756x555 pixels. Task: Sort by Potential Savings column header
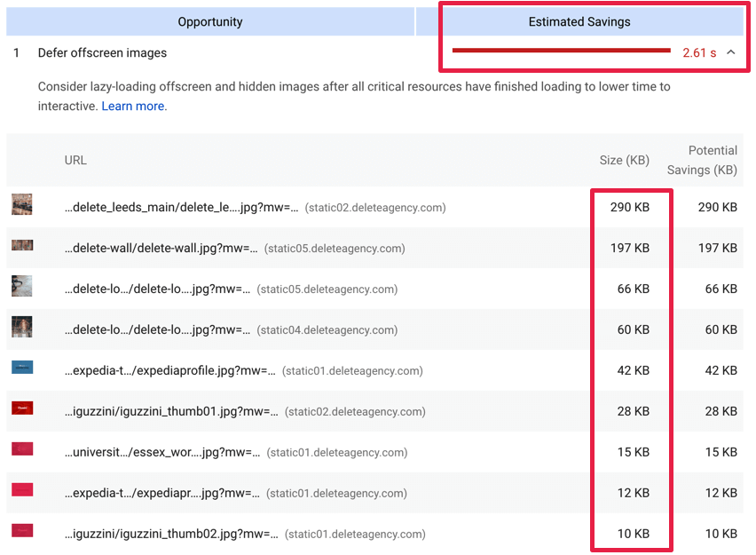click(x=702, y=160)
